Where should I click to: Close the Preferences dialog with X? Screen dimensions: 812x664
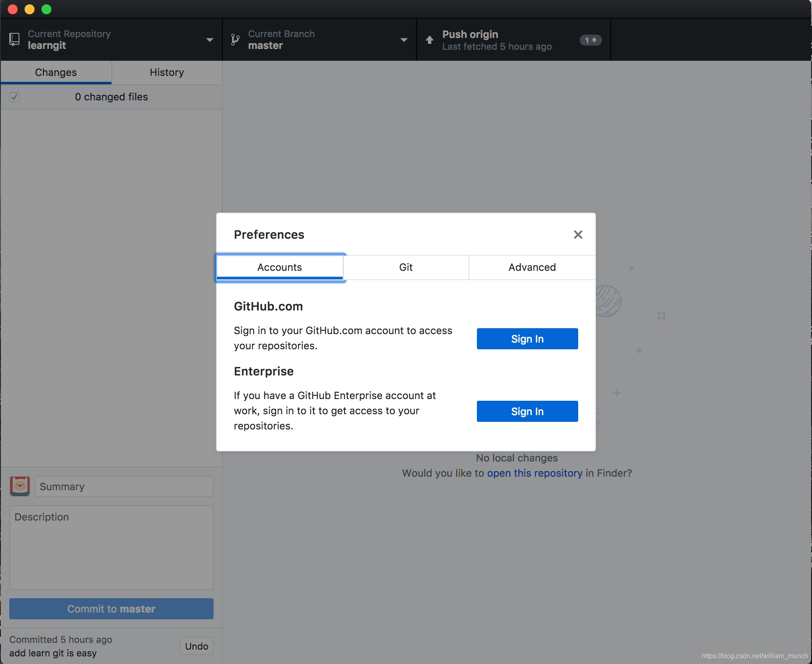click(578, 235)
